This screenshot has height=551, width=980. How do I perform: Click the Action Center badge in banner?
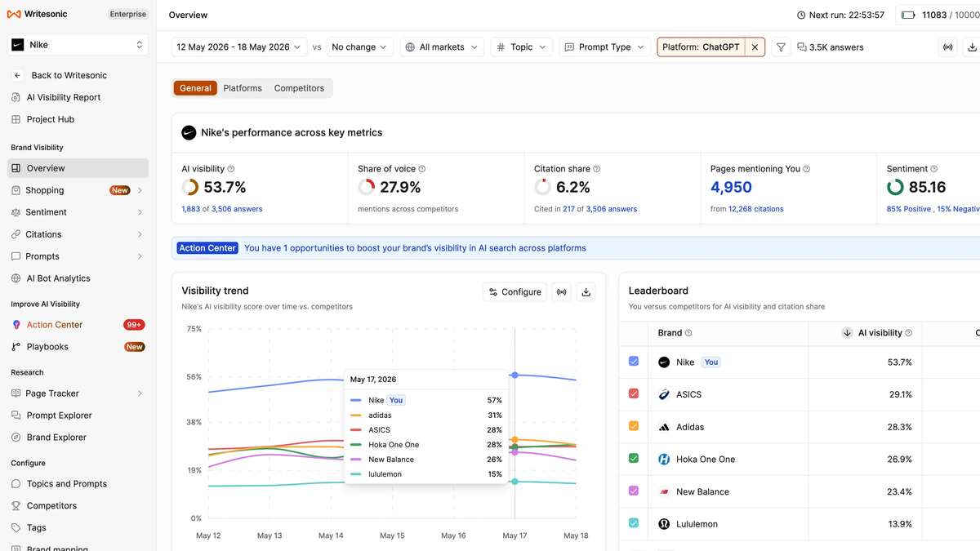click(x=207, y=248)
